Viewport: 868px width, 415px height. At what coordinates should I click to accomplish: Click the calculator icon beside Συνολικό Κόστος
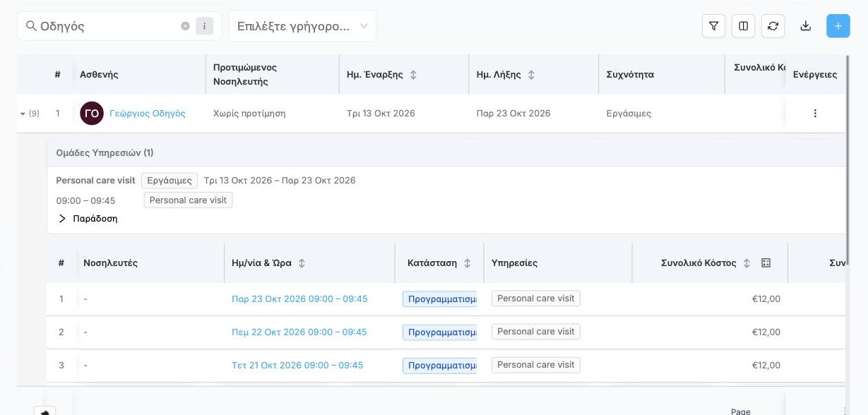coord(766,263)
